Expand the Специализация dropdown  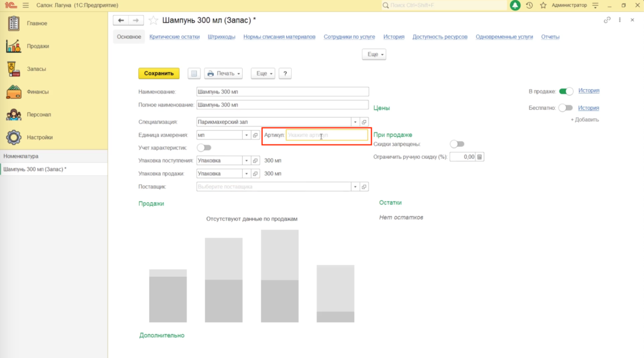pyautogui.click(x=355, y=122)
